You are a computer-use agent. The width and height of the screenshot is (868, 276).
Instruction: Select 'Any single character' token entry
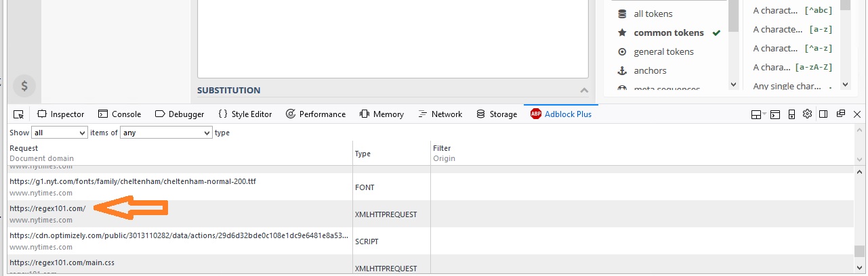pyautogui.click(x=793, y=86)
